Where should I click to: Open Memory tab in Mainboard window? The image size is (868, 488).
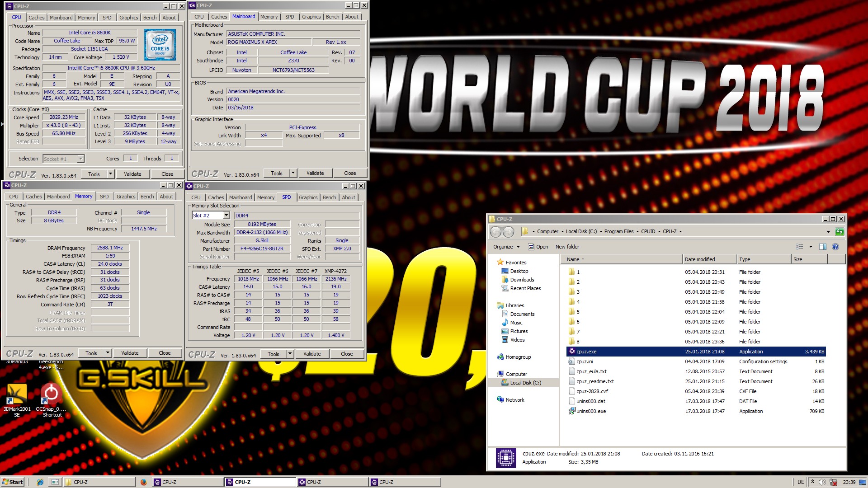269,17
